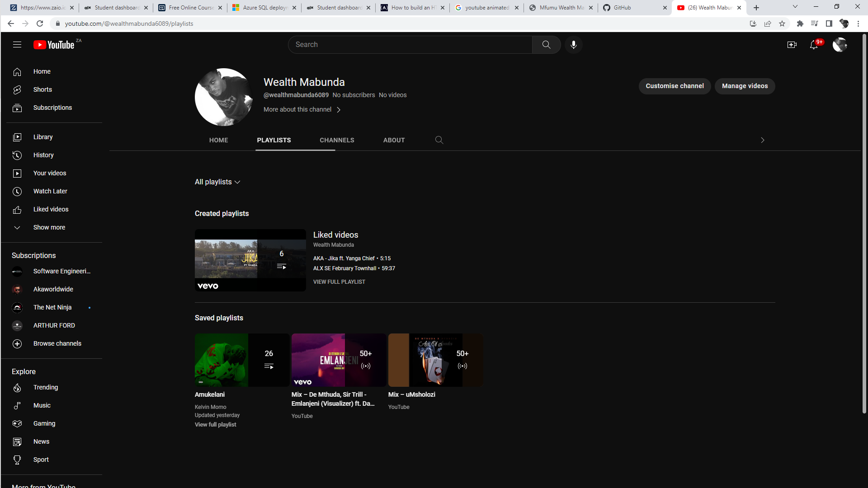The width and height of the screenshot is (868, 488).
Task: Expand Show more in the sidebar
Action: (49, 227)
